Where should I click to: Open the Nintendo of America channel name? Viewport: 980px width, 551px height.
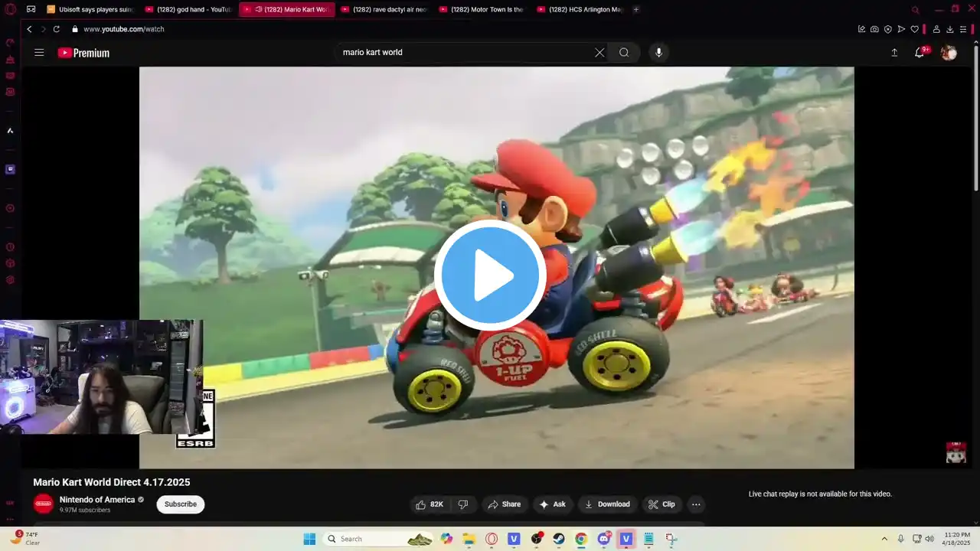click(97, 500)
